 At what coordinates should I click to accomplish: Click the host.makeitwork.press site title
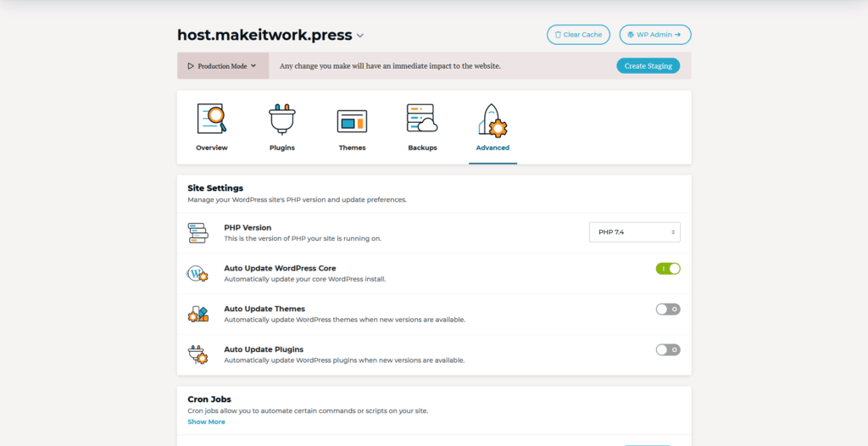point(264,35)
